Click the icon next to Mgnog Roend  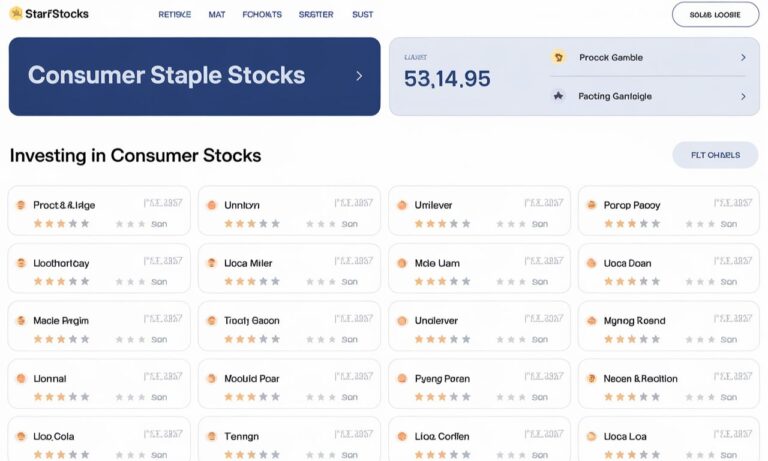592,321
